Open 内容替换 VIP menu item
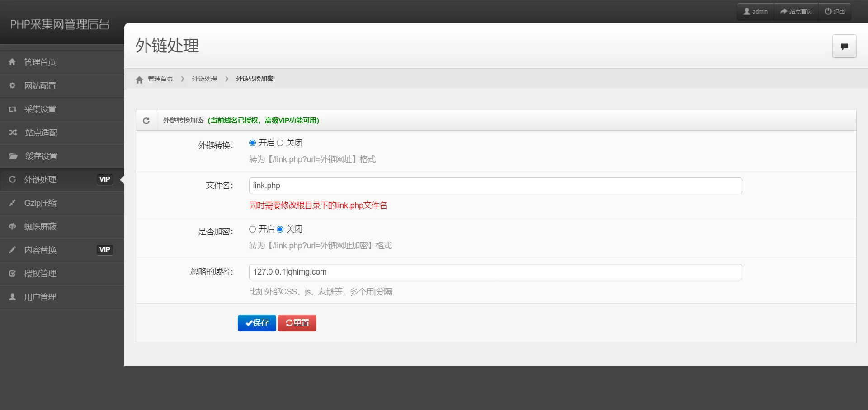868x410 pixels. [40, 250]
